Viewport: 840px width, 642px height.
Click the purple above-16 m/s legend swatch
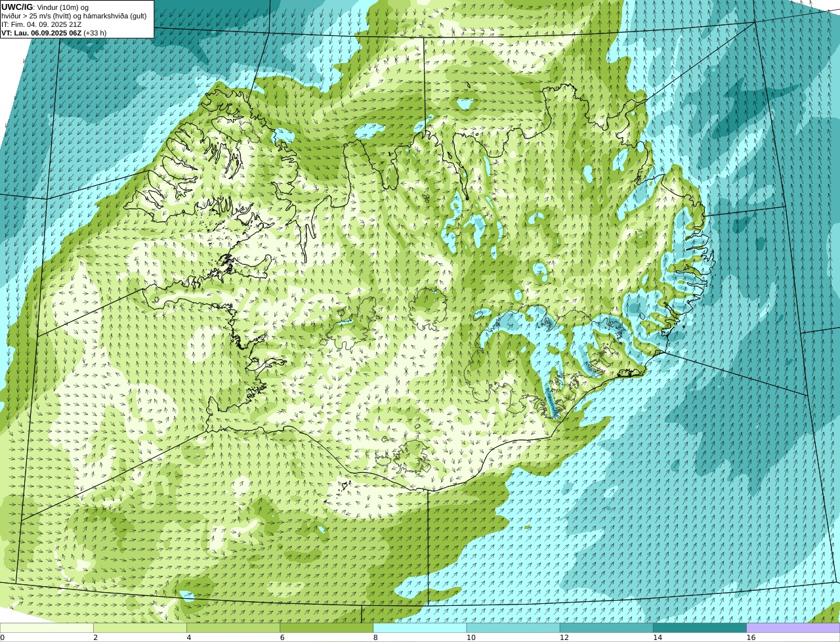pos(793,628)
